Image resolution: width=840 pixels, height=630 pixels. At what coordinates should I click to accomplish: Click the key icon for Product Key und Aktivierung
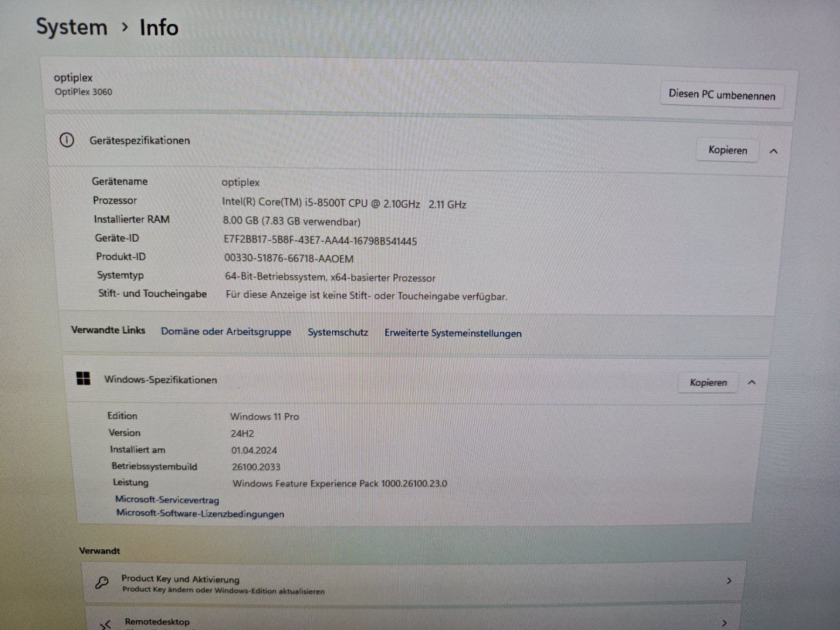[102, 582]
